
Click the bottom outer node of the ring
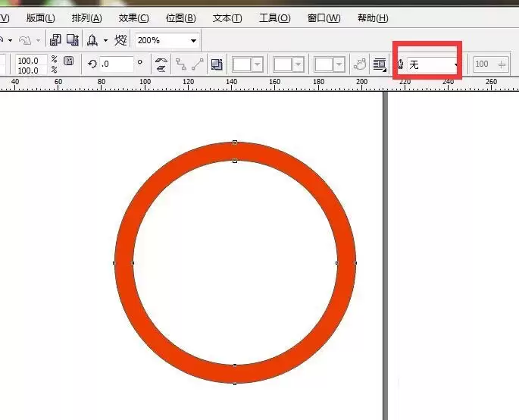point(235,384)
